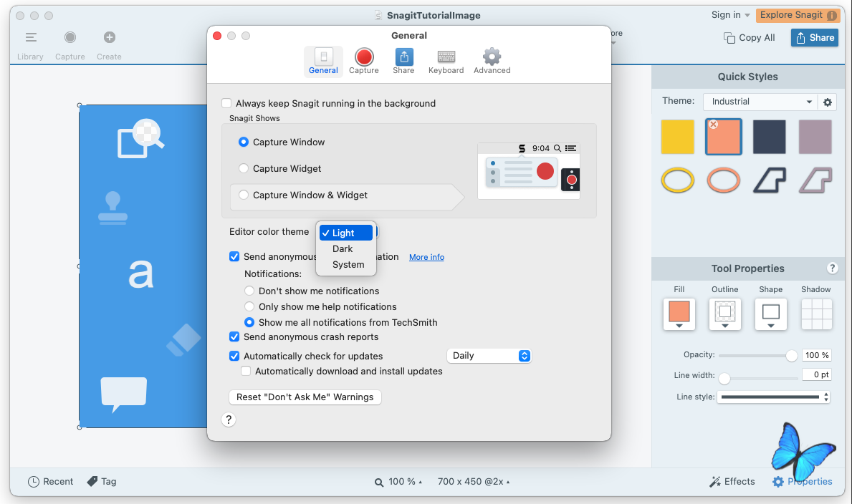Open the Sign in dropdown
The width and height of the screenshot is (852, 504).
pyautogui.click(x=730, y=15)
